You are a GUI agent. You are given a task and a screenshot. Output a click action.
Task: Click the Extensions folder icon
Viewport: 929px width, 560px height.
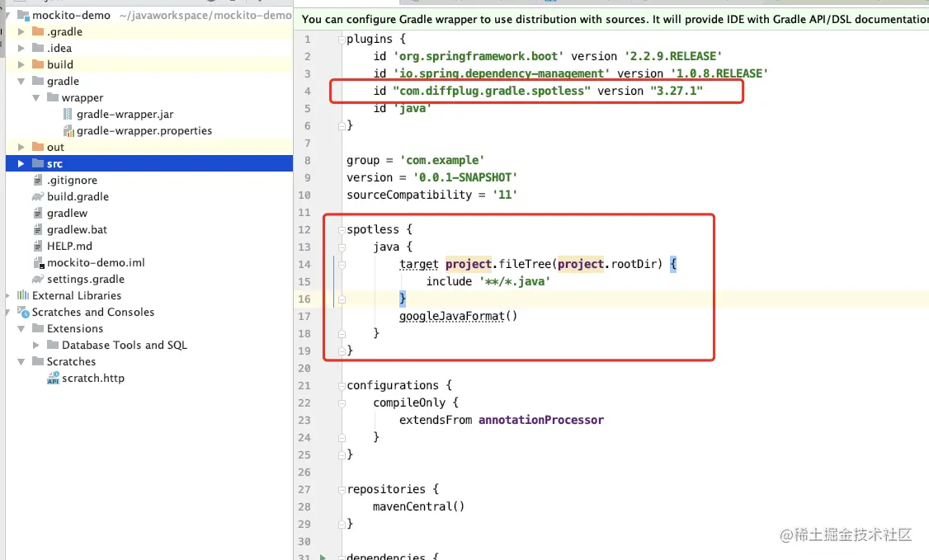38,328
